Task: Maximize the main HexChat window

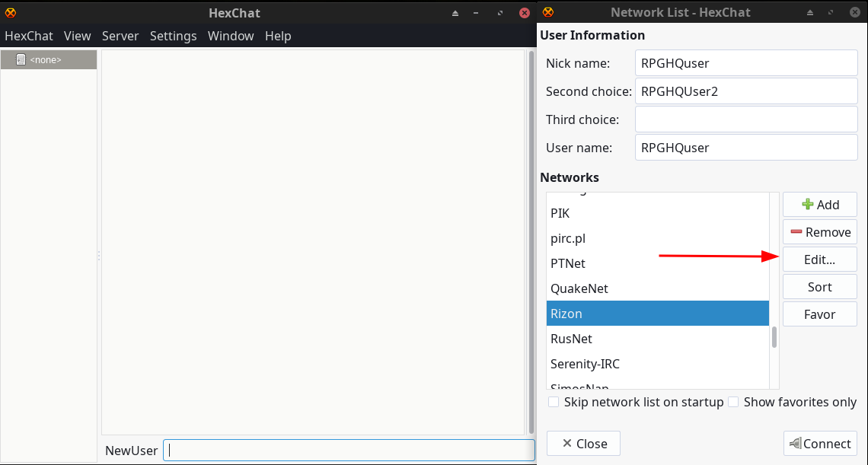Action: pyautogui.click(x=500, y=13)
